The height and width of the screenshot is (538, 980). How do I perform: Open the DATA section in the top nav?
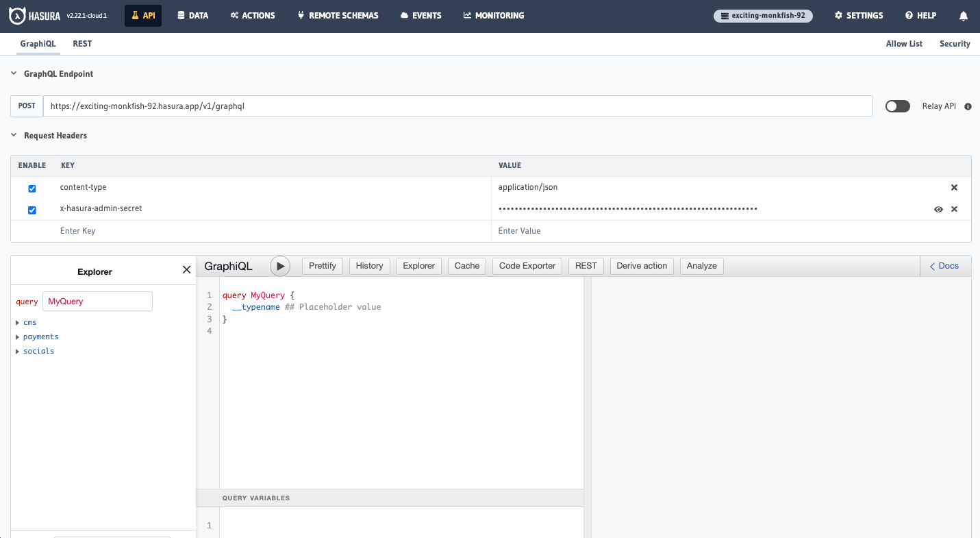point(192,15)
